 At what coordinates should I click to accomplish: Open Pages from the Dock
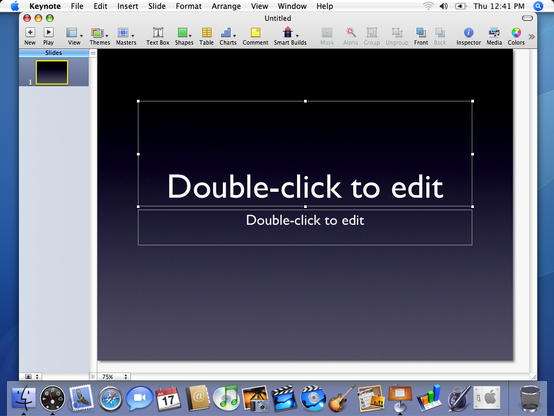[x=371, y=398]
